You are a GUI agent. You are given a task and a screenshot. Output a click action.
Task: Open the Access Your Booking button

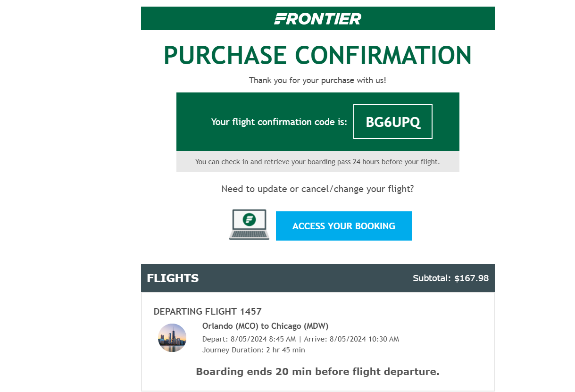coord(344,226)
